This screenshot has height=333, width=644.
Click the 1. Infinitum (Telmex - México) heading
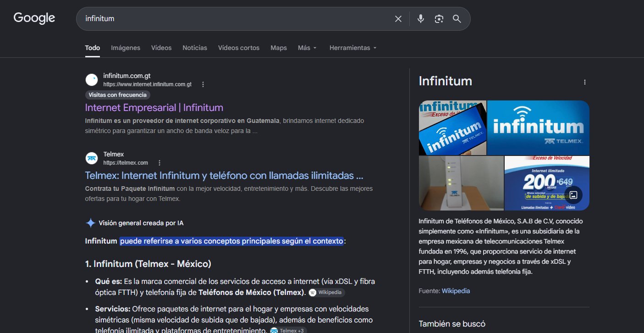pos(148,264)
